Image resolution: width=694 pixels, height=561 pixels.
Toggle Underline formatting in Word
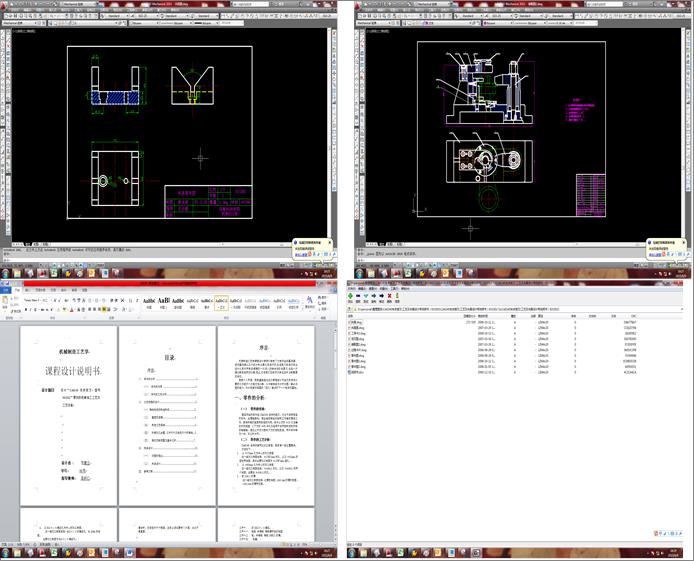click(x=36, y=310)
